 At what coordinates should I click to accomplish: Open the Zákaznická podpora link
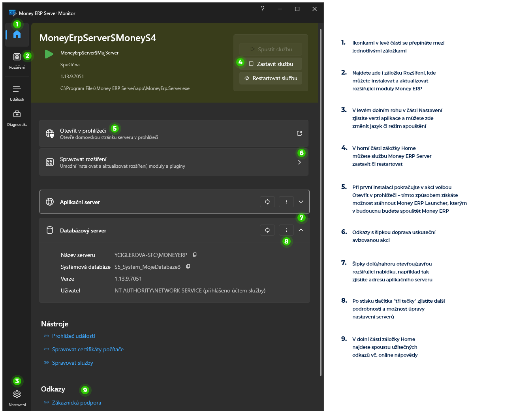coord(77,403)
